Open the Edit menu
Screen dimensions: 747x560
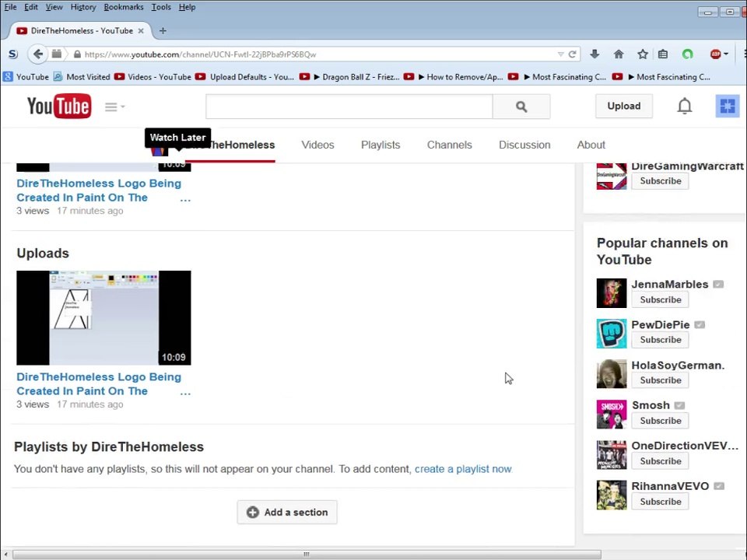31,7
